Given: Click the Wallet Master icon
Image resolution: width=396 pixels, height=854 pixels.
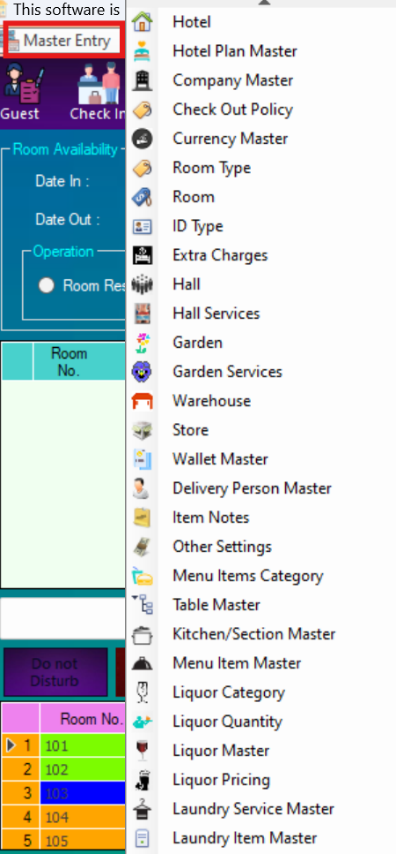Looking at the screenshot, I should click(142, 459).
